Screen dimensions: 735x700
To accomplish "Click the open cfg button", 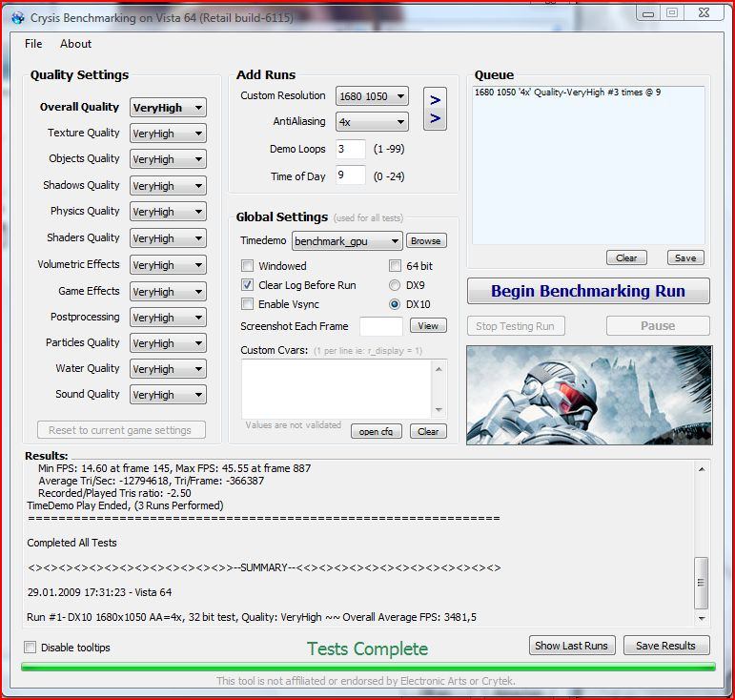I will (376, 431).
